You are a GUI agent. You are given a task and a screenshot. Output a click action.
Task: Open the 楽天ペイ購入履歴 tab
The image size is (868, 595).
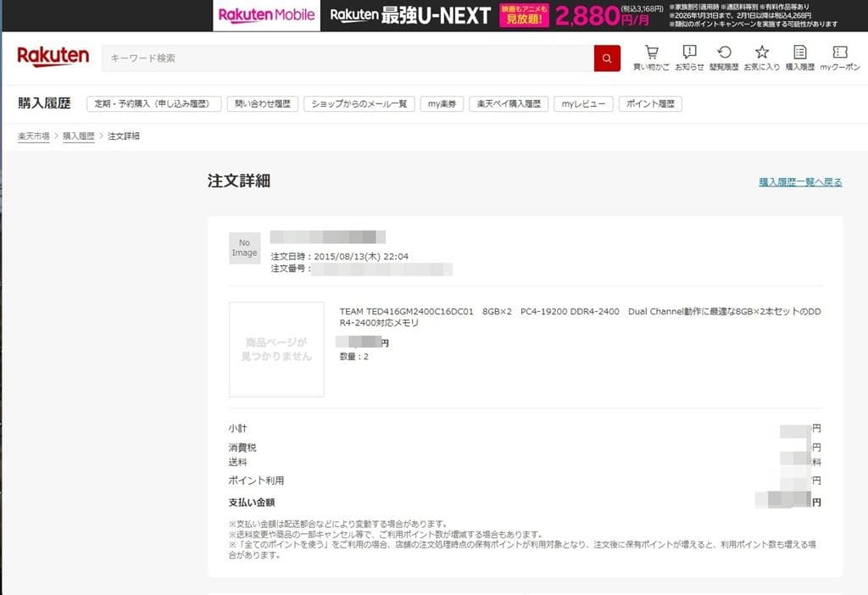click(x=509, y=103)
